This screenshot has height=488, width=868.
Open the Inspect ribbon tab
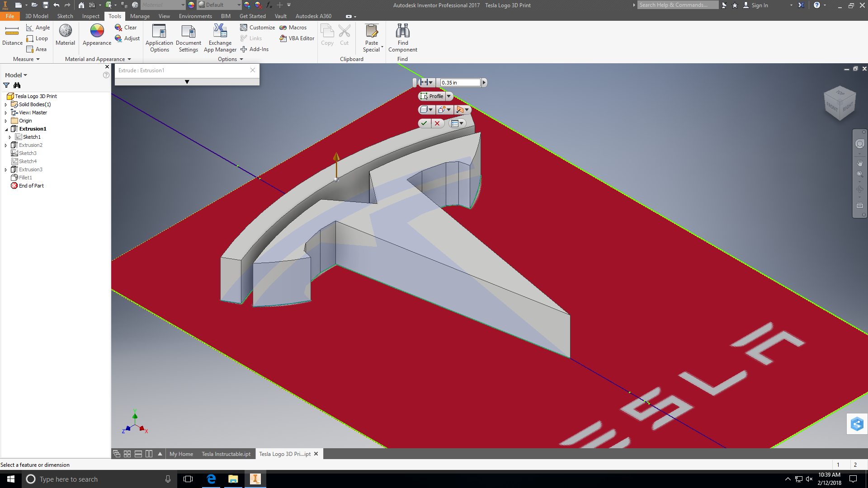coord(90,16)
